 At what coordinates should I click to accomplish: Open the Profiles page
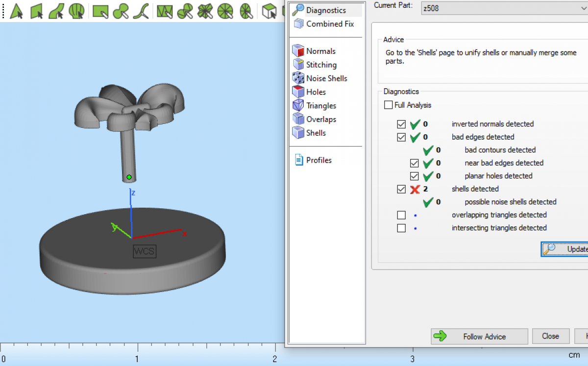(x=318, y=160)
